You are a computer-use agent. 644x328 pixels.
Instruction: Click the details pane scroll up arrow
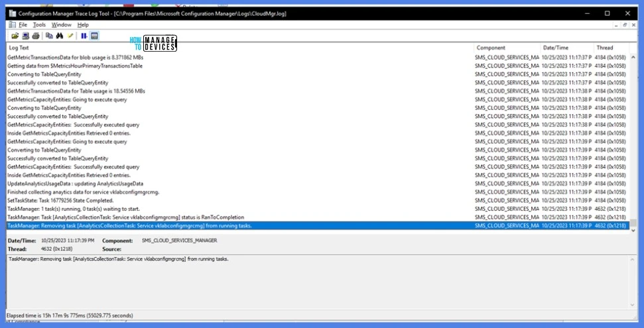(633, 258)
